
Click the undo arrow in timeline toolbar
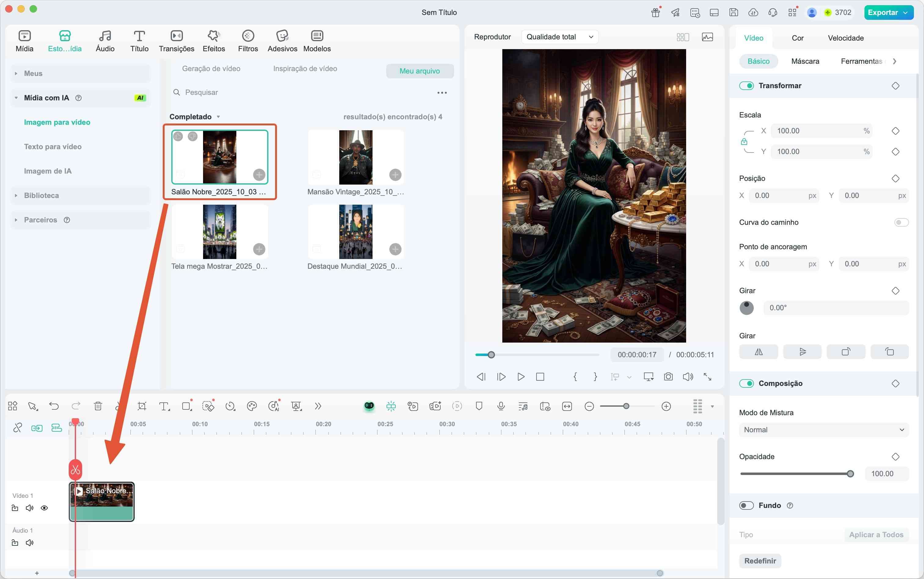[x=54, y=406]
